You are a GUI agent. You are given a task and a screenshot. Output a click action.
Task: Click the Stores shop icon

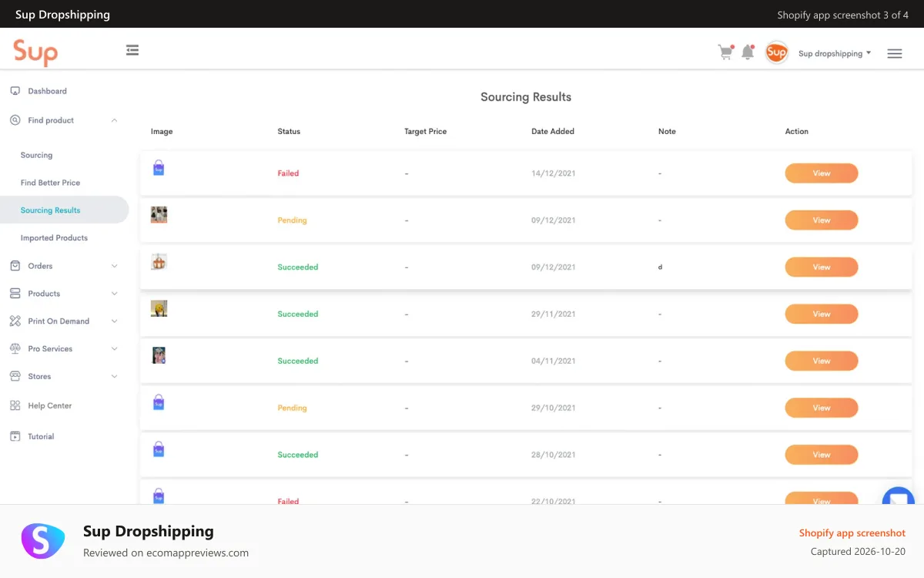(15, 377)
